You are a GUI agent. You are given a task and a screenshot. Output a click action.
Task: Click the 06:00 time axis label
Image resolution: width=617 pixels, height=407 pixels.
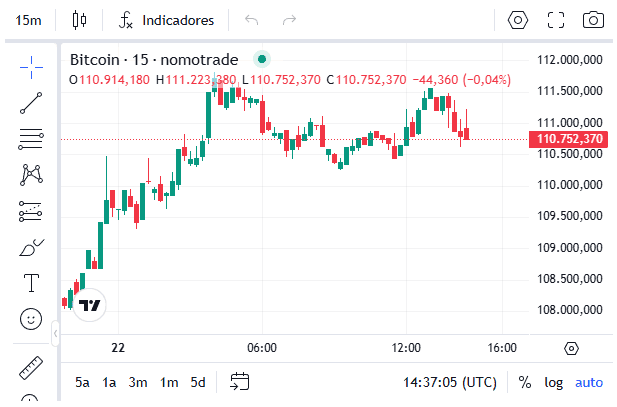262,348
